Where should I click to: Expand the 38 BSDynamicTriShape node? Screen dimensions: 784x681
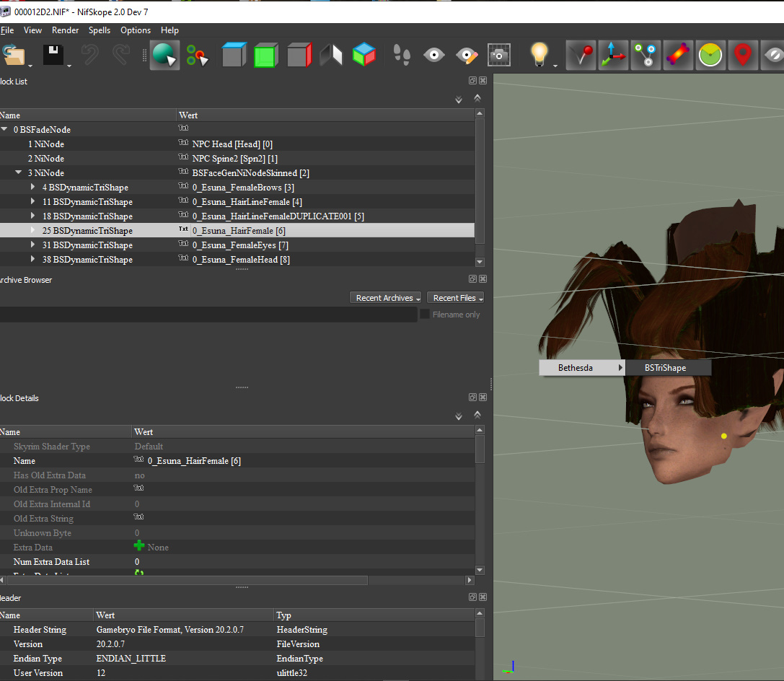pyautogui.click(x=33, y=260)
